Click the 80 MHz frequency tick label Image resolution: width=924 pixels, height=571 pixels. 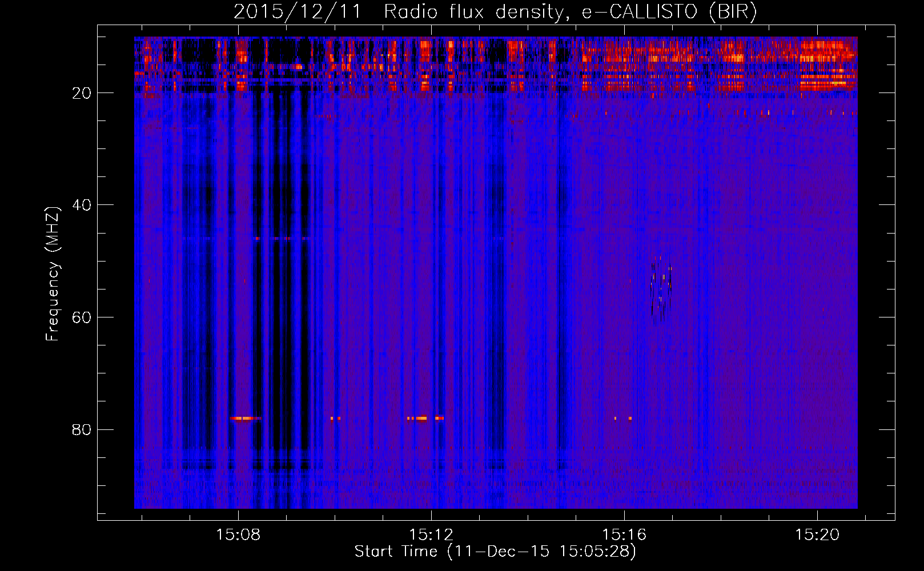click(82, 429)
